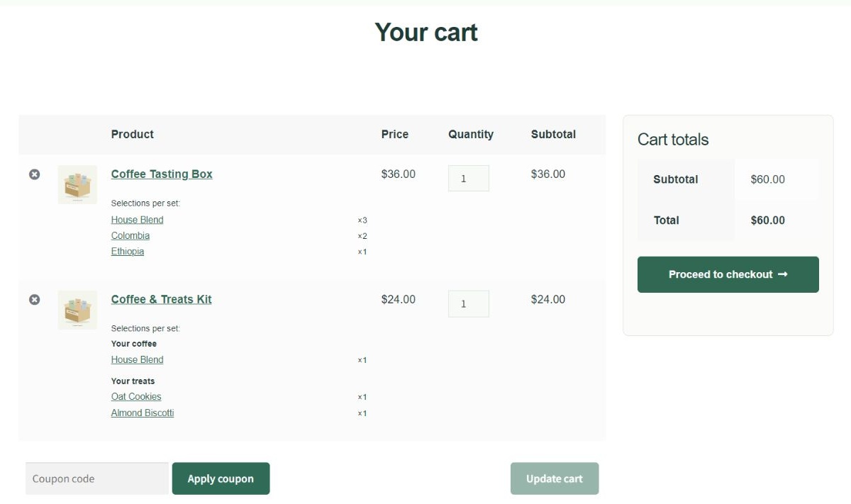
Task: Click the Coupon code input field
Action: [x=97, y=478]
